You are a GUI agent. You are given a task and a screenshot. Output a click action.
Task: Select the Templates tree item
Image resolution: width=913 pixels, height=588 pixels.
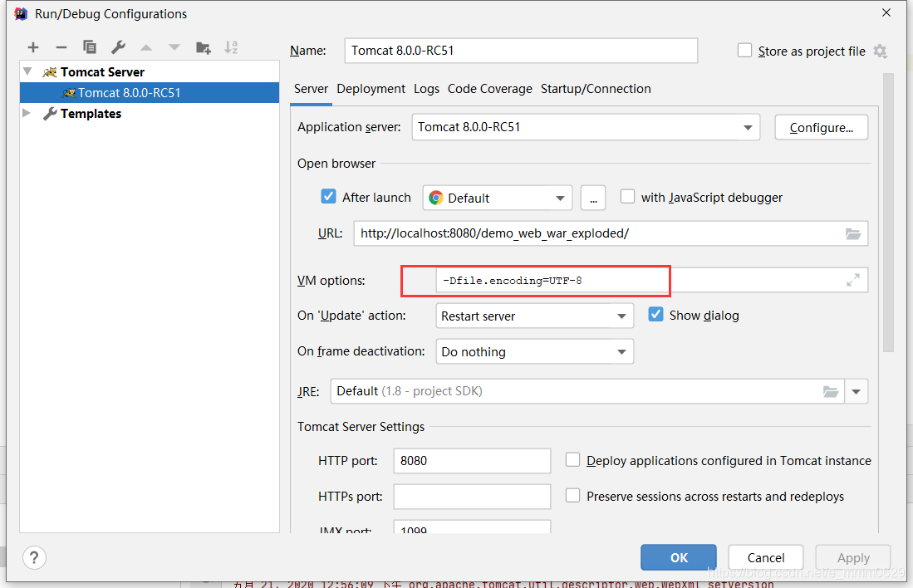tap(91, 114)
